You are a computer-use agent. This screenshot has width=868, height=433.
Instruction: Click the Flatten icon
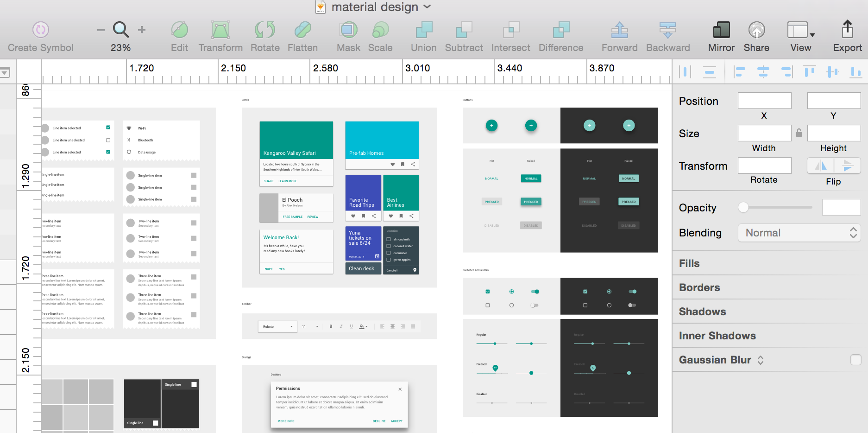point(302,31)
